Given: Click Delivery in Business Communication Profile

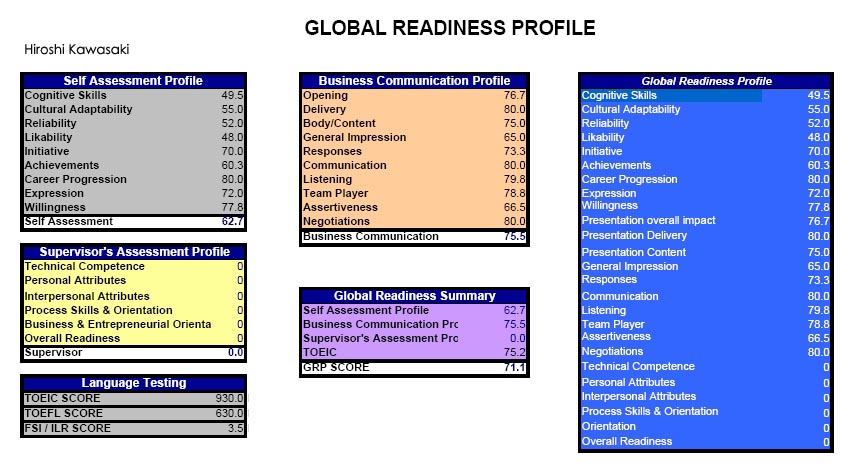Looking at the screenshot, I should (324, 109).
